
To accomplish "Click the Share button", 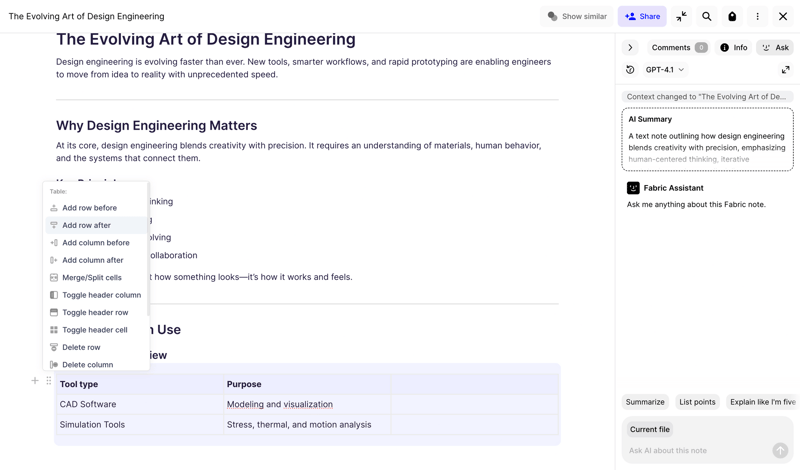I will [x=642, y=16].
